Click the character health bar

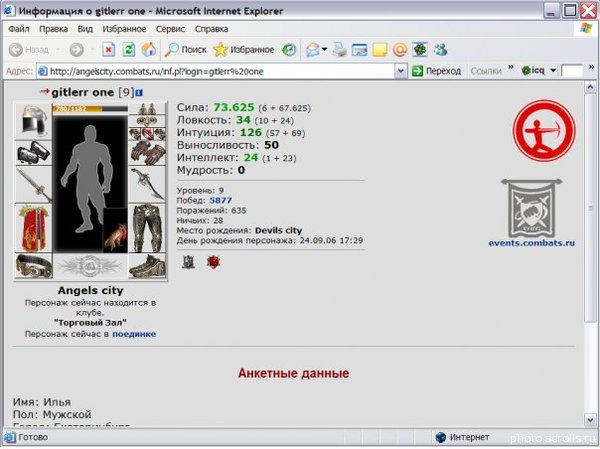(x=90, y=109)
